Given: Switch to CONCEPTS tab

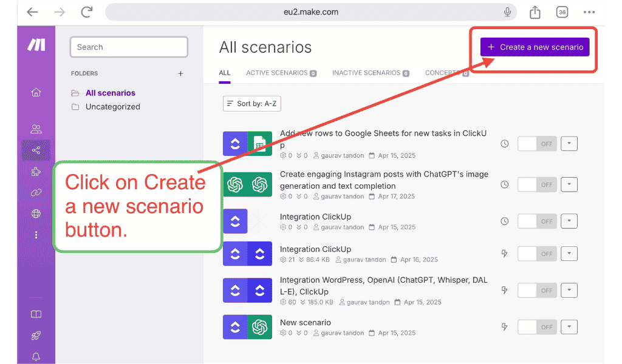Looking at the screenshot, I should click(x=446, y=73).
